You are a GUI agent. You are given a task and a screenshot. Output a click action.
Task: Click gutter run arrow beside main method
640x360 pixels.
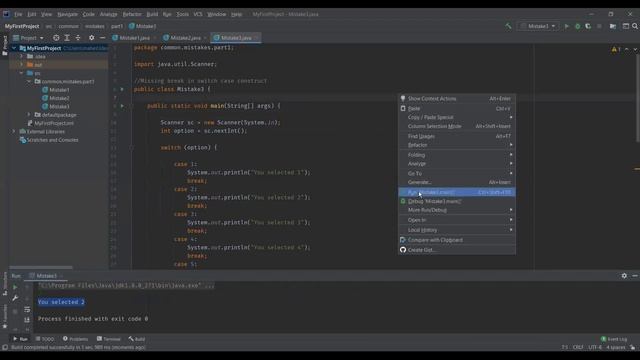point(122,106)
